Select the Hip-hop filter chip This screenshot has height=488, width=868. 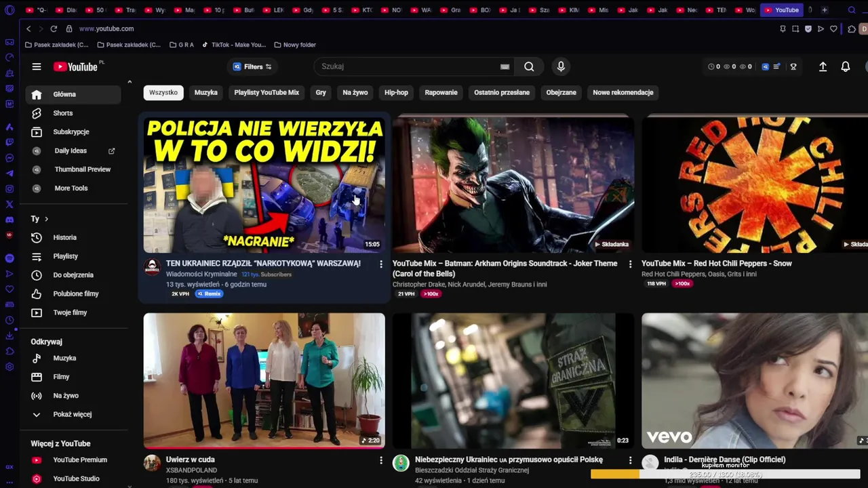coord(396,92)
